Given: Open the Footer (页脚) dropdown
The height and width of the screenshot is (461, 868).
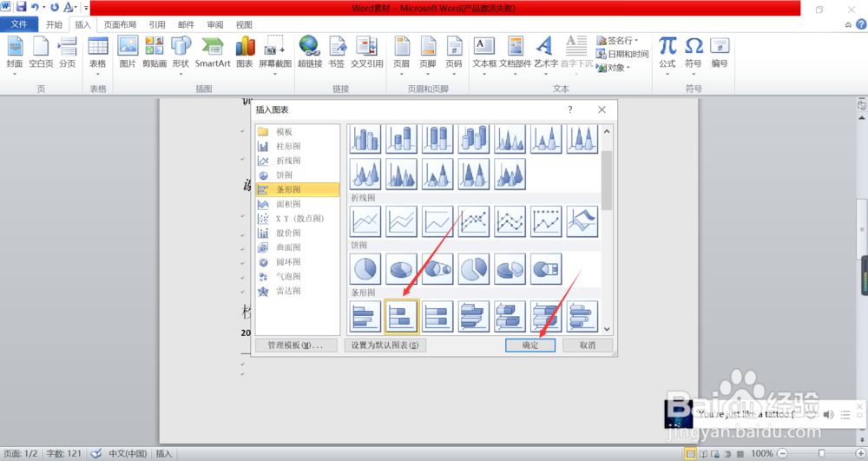Looking at the screenshot, I should coord(427,54).
